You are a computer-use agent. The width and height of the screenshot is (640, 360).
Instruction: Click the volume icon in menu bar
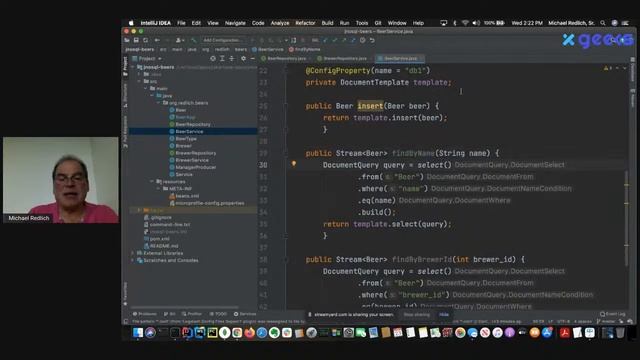click(x=476, y=23)
